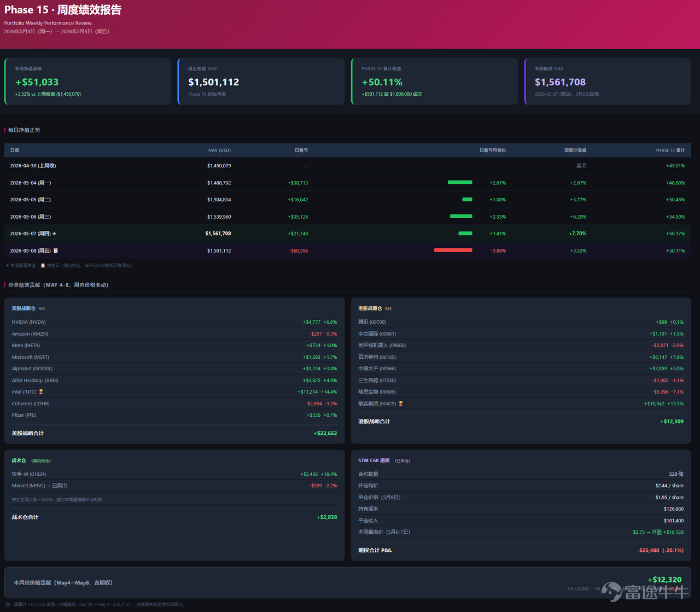Screen dimensions: 700x612
Task: Click the star icon in the 2026-05-07 (周四) row
Action: tap(54, 234)
